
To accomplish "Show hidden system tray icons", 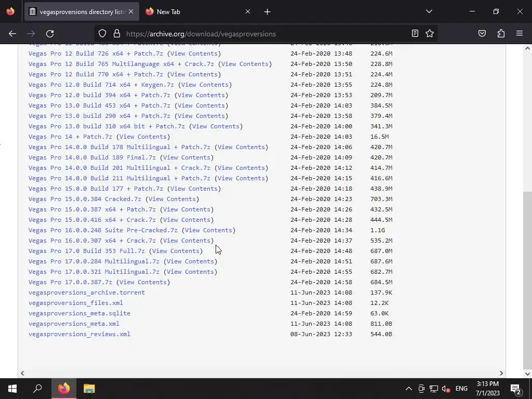I will 409,389.
